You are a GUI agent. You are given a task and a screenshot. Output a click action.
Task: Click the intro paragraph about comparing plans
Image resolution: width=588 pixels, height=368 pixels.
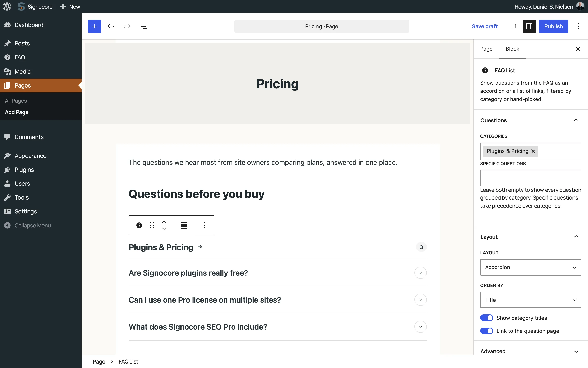coord(263,162)
